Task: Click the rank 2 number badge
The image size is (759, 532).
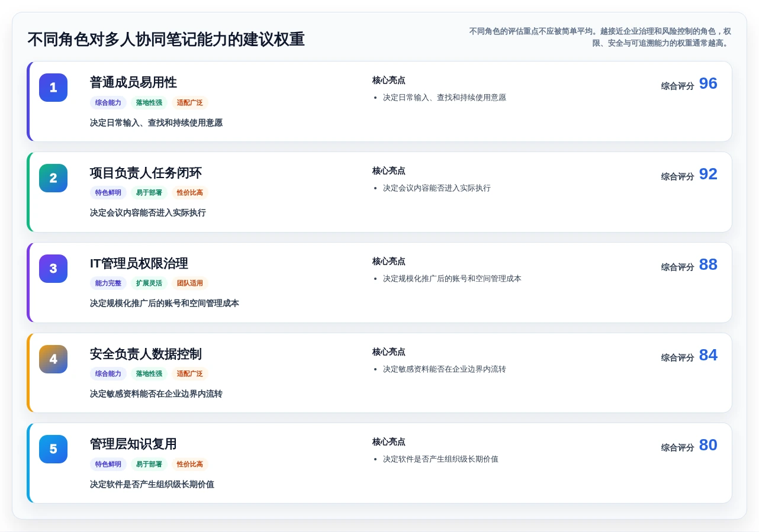Action: (53, 178)
